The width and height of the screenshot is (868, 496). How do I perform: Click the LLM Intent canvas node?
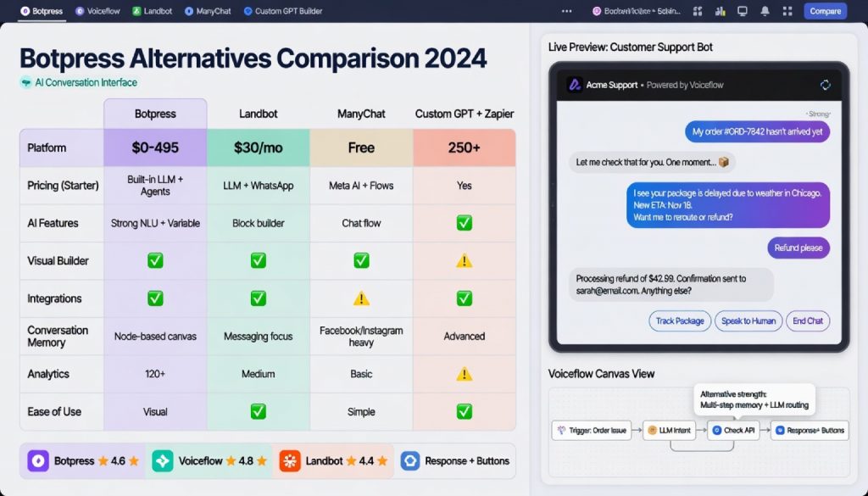pos(669,430)
